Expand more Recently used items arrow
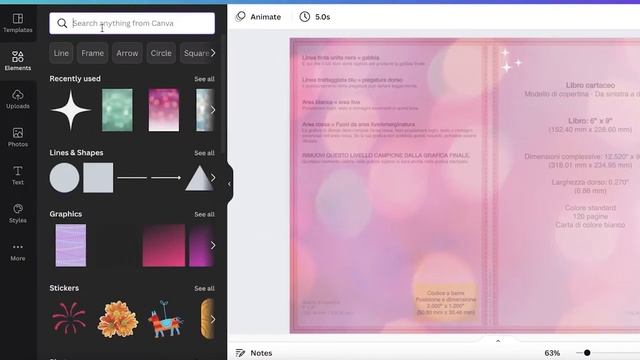The image size is (640, 360). pos(213,110)
